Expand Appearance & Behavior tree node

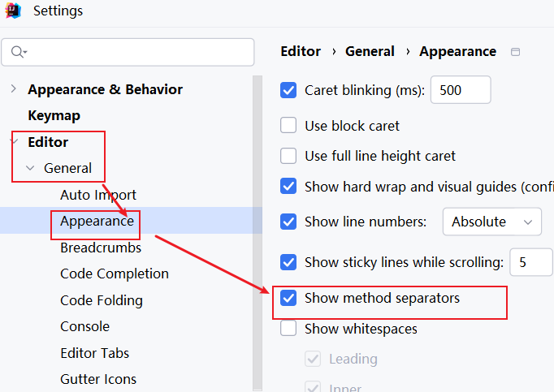pyautogui.click(x=14, y=89)
